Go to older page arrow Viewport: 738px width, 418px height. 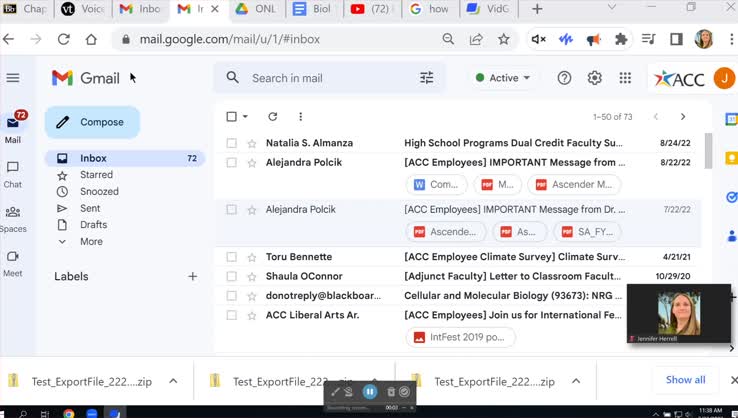click(x=683, y=116)
